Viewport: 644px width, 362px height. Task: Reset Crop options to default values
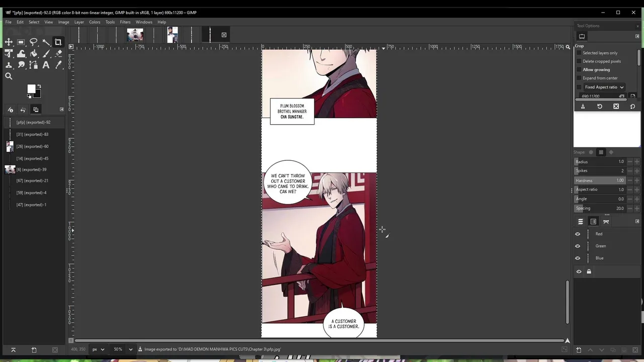click(x=632, y=107)
